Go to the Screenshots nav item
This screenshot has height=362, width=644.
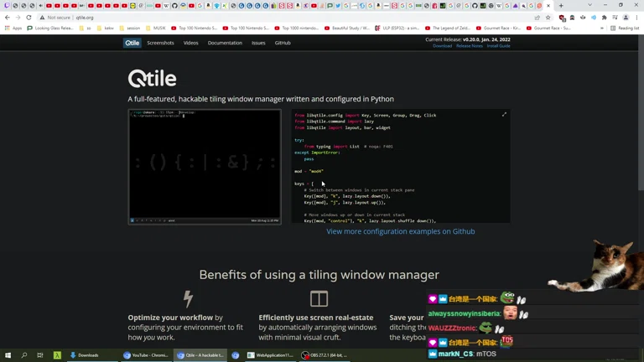click(x=160, y=43)
